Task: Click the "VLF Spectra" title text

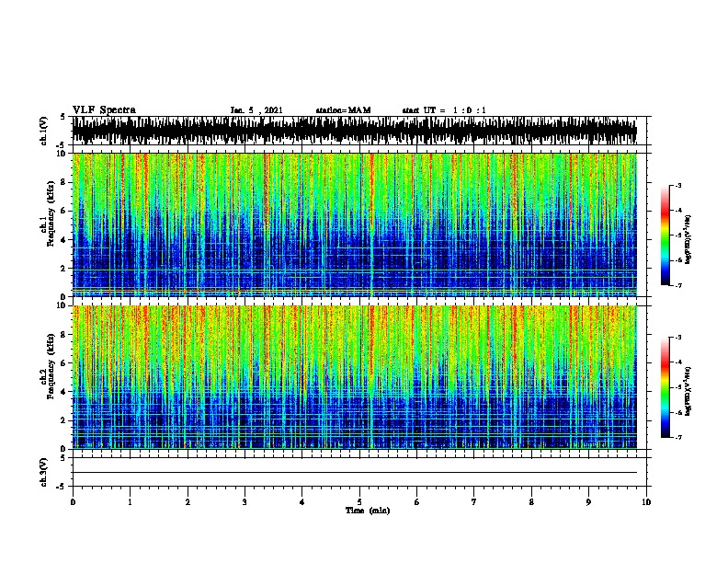Action: (x=104, y=110)
